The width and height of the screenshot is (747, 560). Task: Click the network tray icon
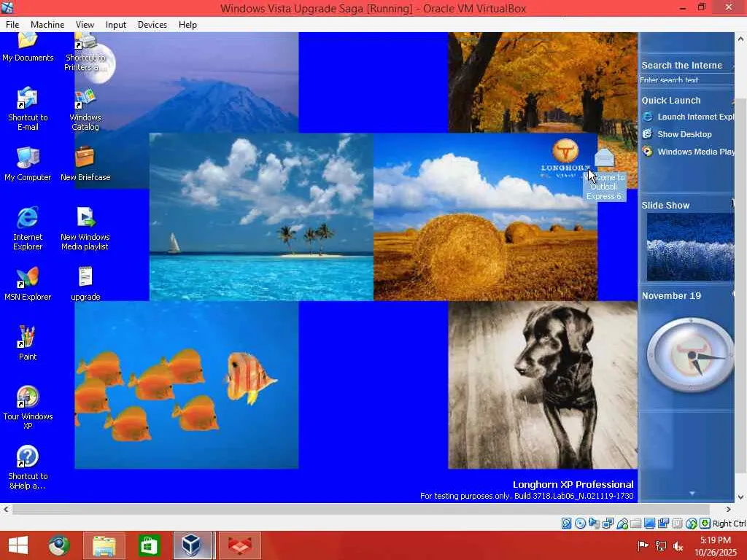[661, 545]
